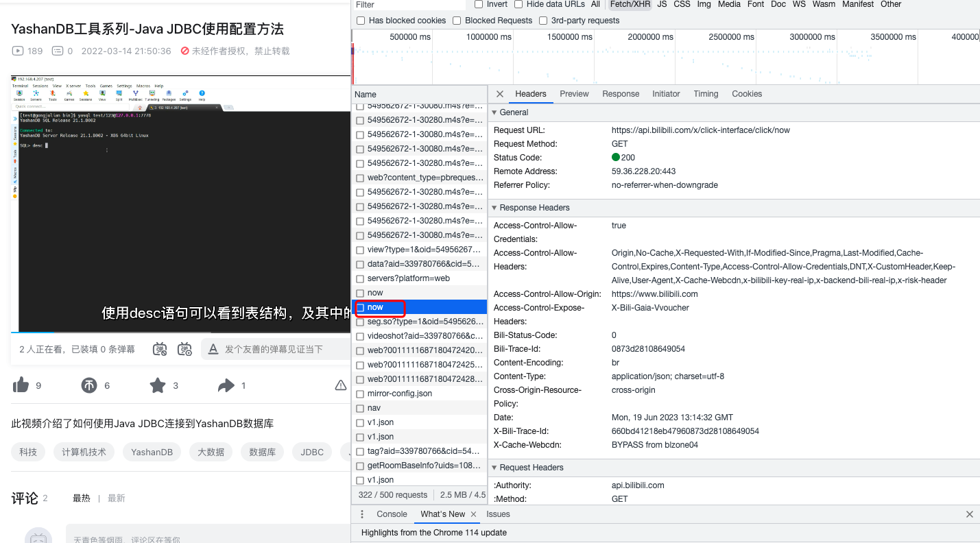This screenshot has height=543, width=980.
Task: Filter network requests by JS
Action: 662,4
